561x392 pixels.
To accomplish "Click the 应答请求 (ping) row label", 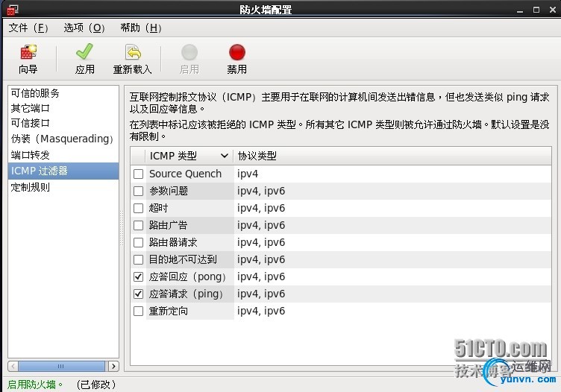I will [187, 294].
